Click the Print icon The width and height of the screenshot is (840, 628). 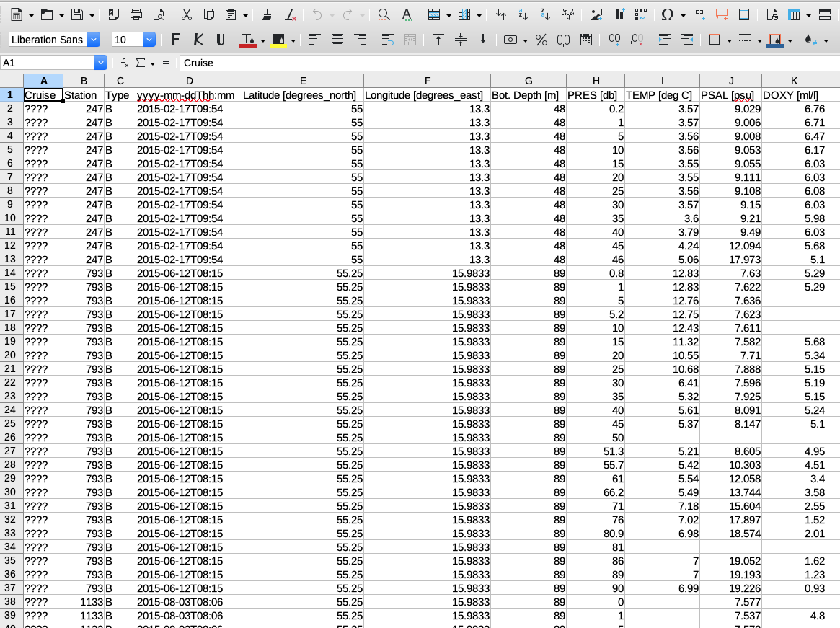136,14
